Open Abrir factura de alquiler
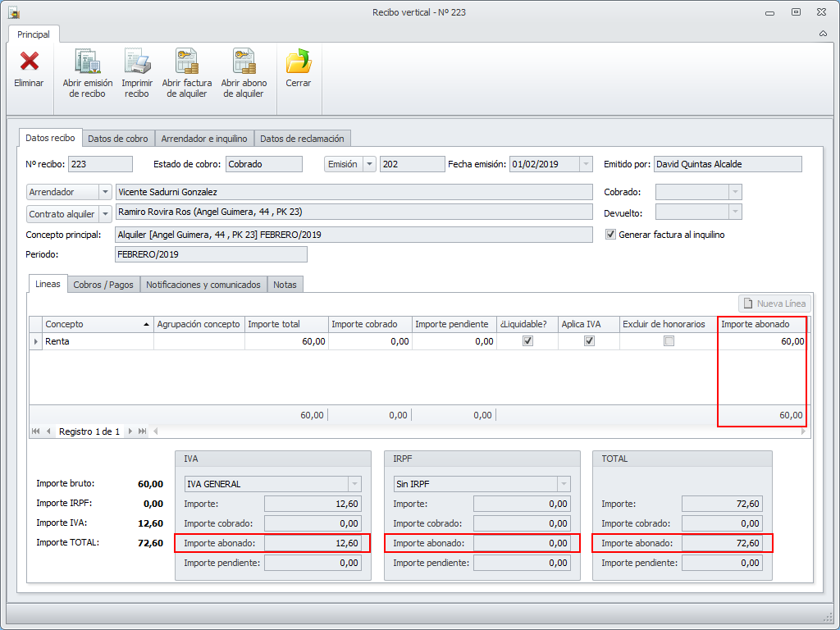840x630 pixels. 186,62
